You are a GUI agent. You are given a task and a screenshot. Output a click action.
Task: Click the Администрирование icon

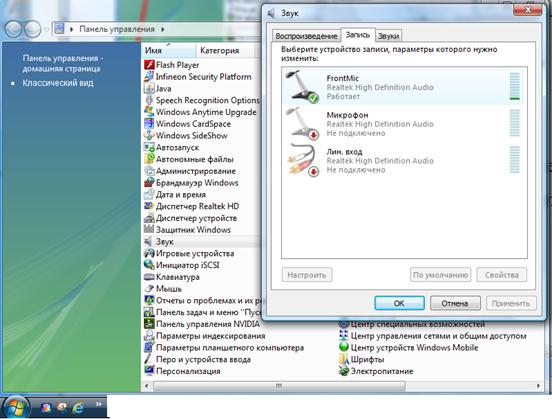149,171
